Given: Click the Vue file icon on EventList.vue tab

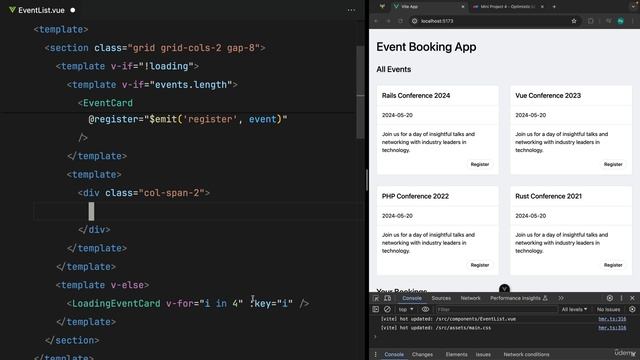Looking at the screenshot, I should point(12,10).
